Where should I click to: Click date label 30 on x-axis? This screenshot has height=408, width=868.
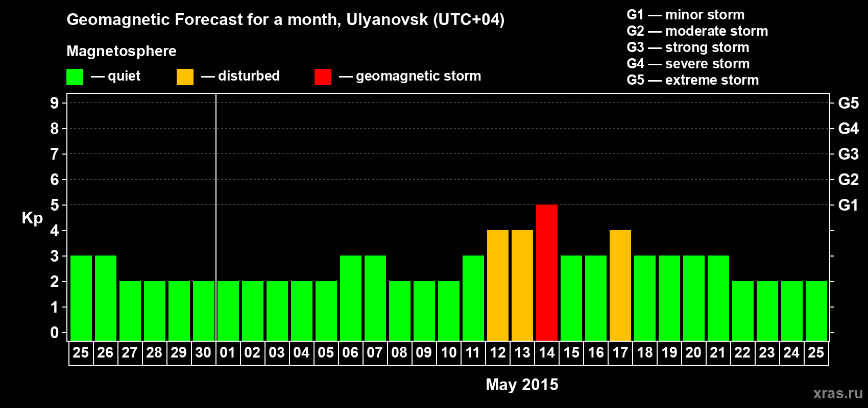click(203, 353)
